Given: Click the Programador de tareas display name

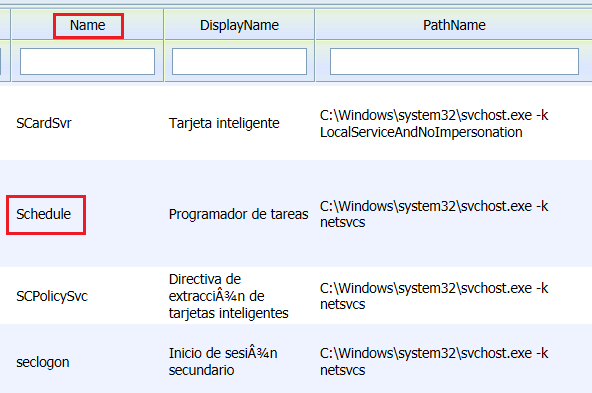Looking at the screenshot, I should pyautogui.click(x=239, y=214).
